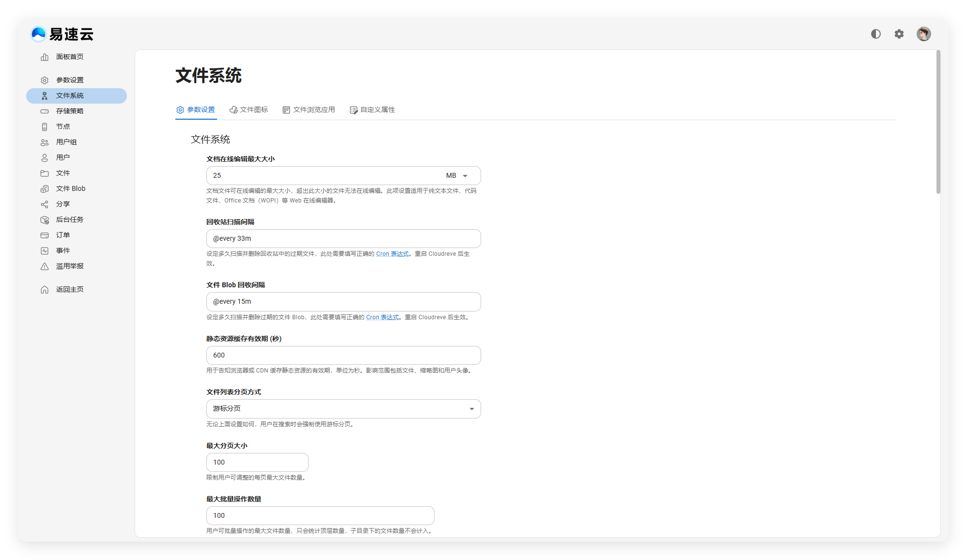Open 滥用举报 in sidebar
Viewport: 967px width, 560px height.
tap(70, 266)
